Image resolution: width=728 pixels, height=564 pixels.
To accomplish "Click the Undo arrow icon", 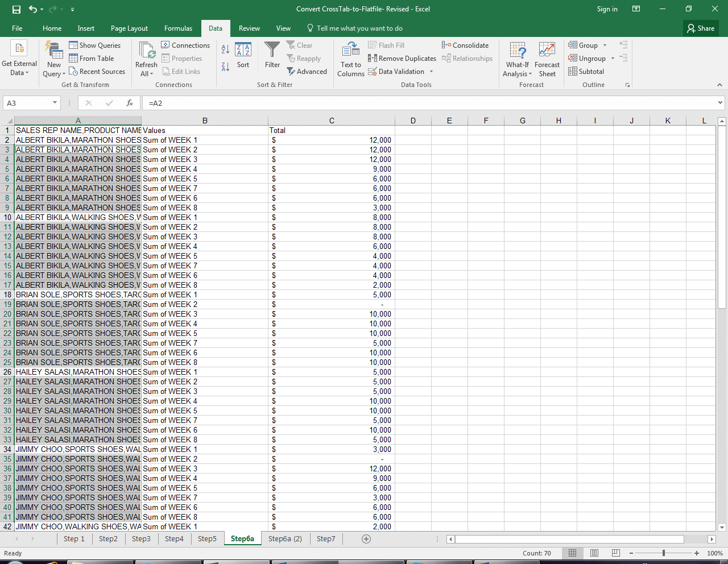I will click(32, 9).
